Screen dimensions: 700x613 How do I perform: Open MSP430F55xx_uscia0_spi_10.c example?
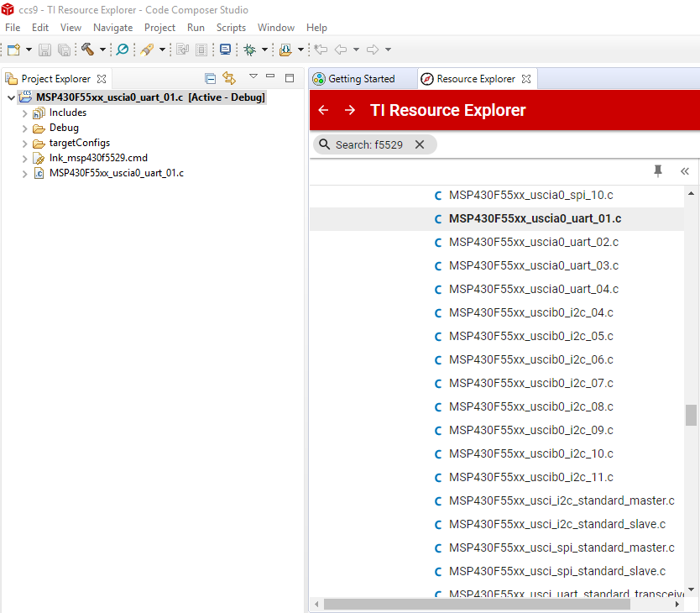pyautogui.click(x=530, y=196)
